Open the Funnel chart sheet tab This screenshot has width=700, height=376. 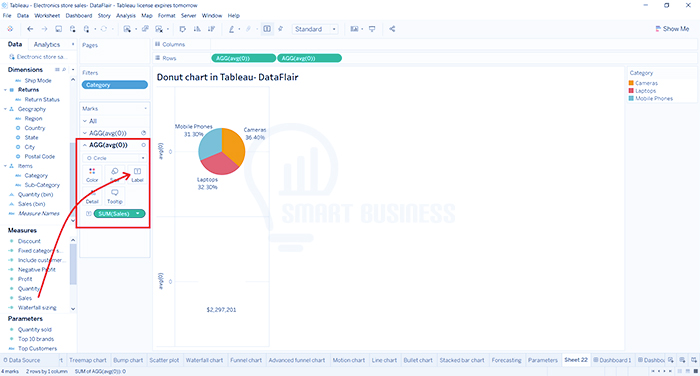pos(246,360)
